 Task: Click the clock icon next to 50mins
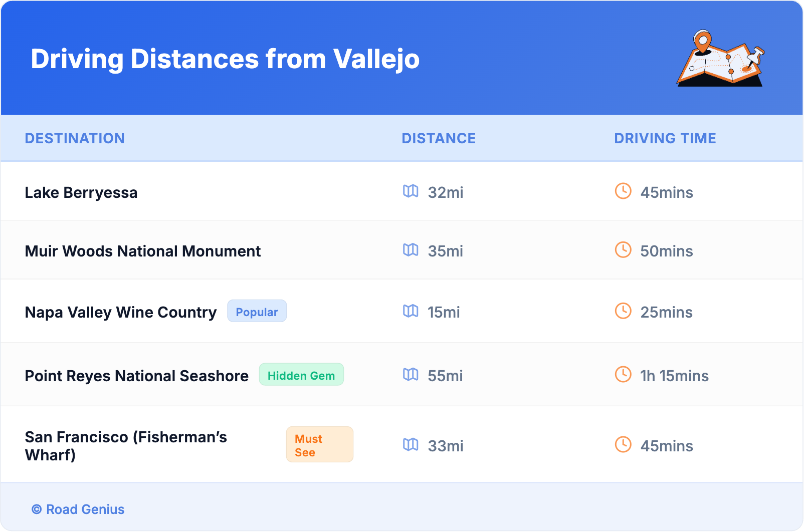[x=623, y=250]
